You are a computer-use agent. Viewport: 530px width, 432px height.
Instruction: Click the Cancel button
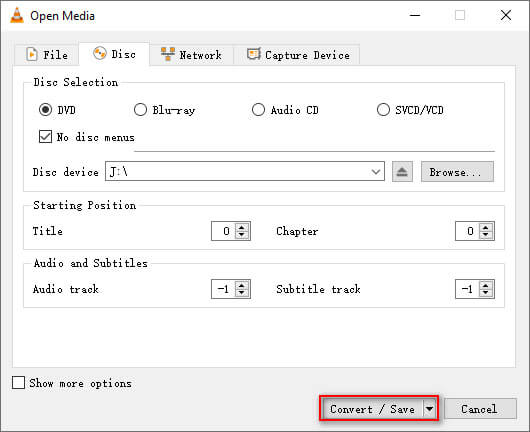[480, 409]
